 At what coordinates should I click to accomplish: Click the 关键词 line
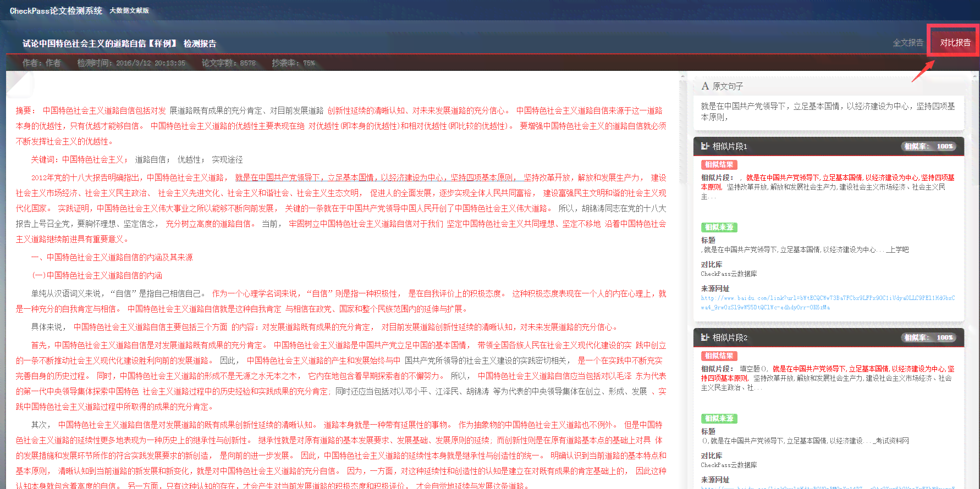pyautogui.click(x=136, y=159)
